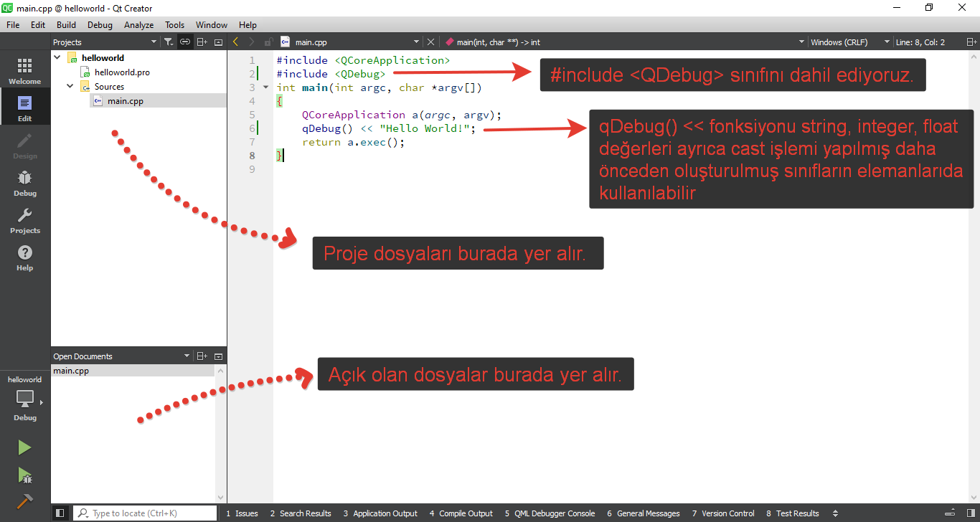Open the Issues pane

click(242, 513)
